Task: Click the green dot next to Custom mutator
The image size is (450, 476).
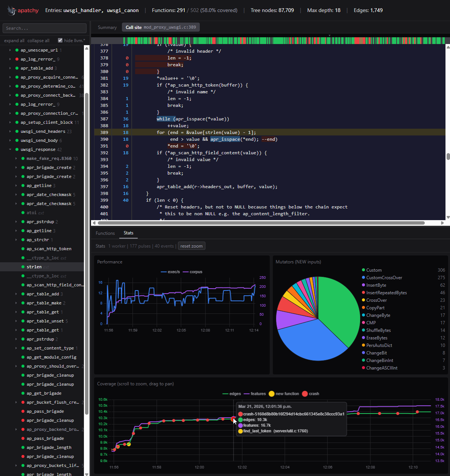Action: pos(363,270)
